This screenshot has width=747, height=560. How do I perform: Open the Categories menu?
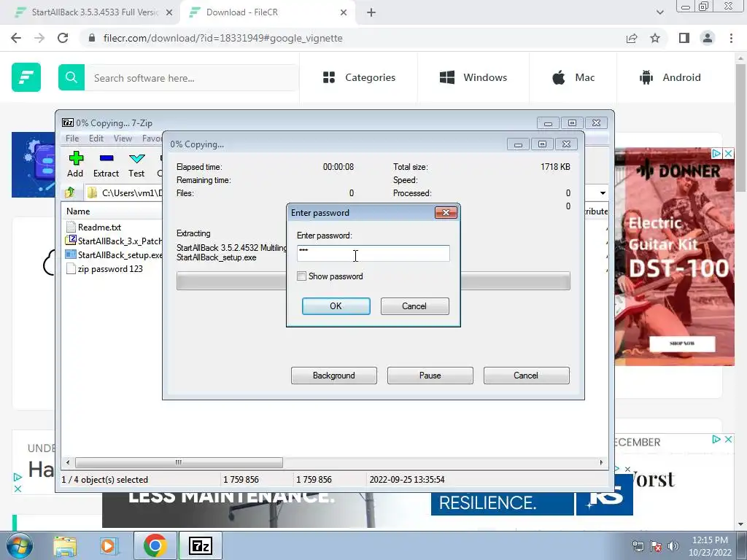pyautogui.click(x=359, y=77)
